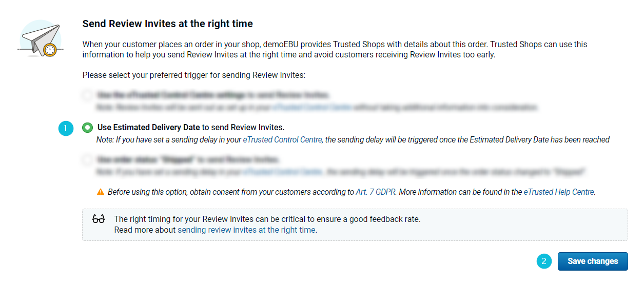Select the blurred eTrusted Control Centre settings radio button

(x=88, y=95)
